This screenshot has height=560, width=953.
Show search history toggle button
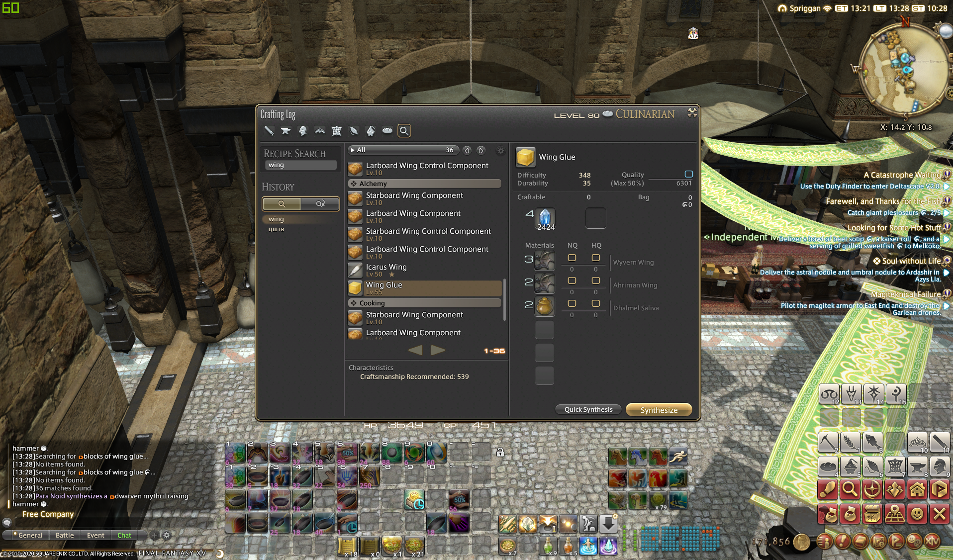[x=282, y=203]
